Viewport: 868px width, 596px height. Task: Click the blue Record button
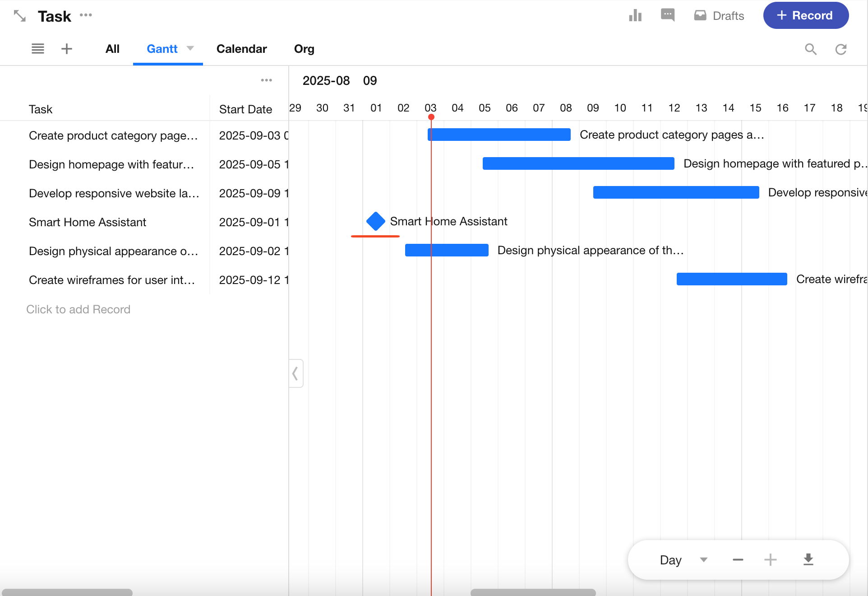click(806, 16)
